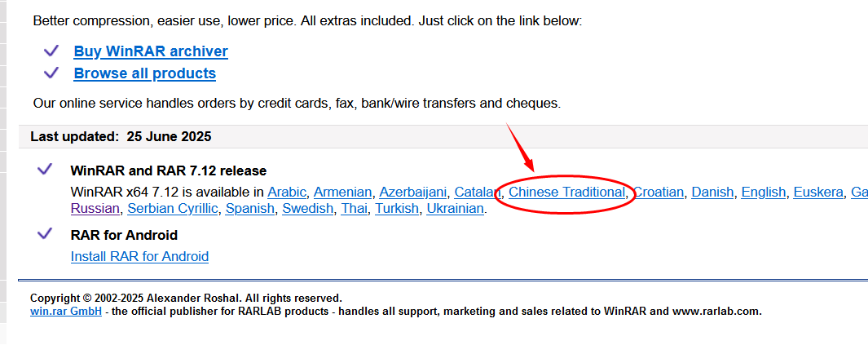The image size is (868, 363).
Task: Select the English download link
Action: pyautogui.click(x=763, y=193)
